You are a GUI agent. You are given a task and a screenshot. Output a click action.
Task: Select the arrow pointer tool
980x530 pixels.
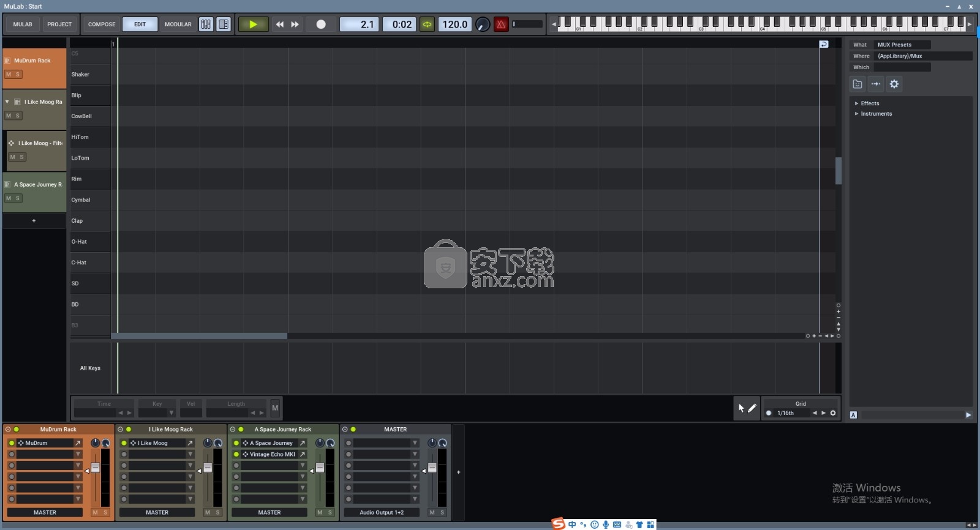click(741, 408)
